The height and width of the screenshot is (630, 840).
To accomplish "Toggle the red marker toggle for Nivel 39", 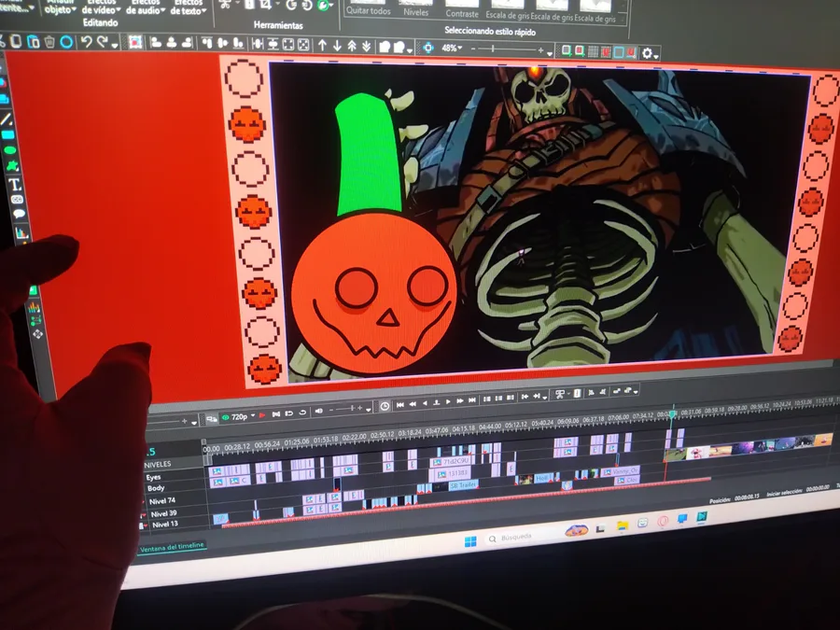I will click(143, 515).
